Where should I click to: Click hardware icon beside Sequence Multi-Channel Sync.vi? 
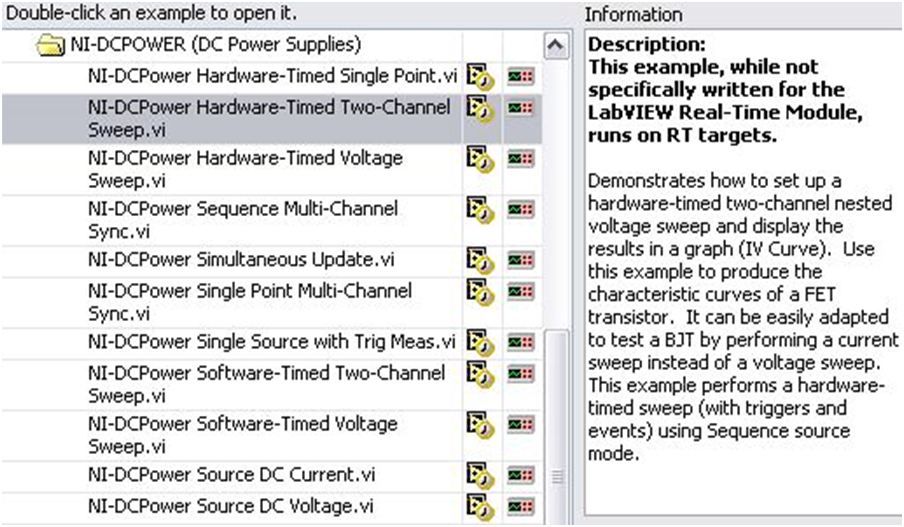(x=520, y=211)
